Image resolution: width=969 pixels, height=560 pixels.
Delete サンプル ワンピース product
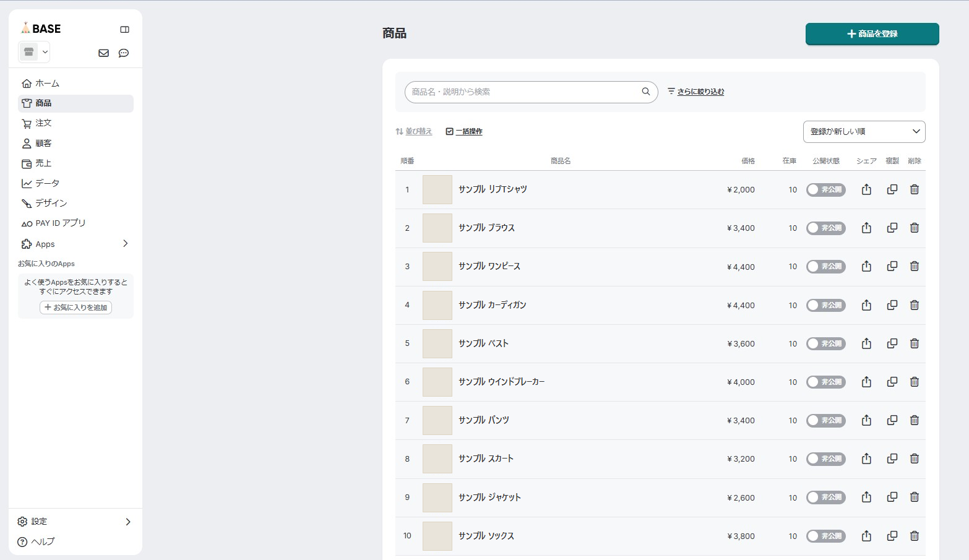click(915, 266)
